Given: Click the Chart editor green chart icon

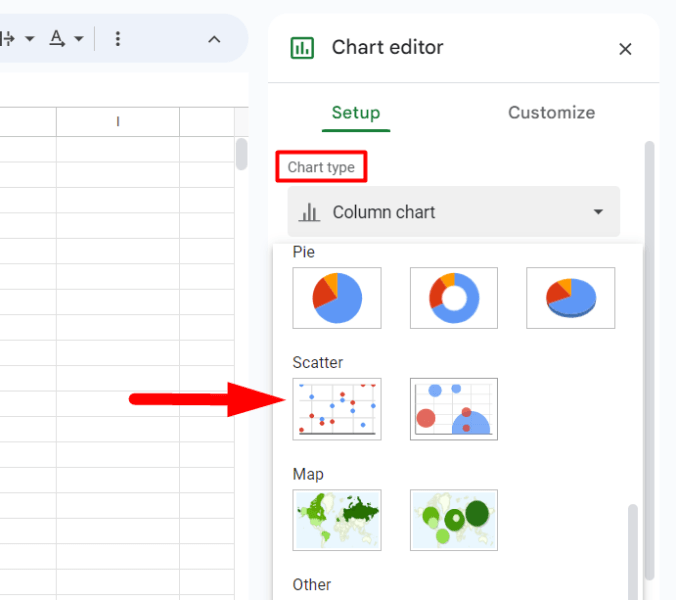Looking at the screenshot, I should [x=302, y=48].
